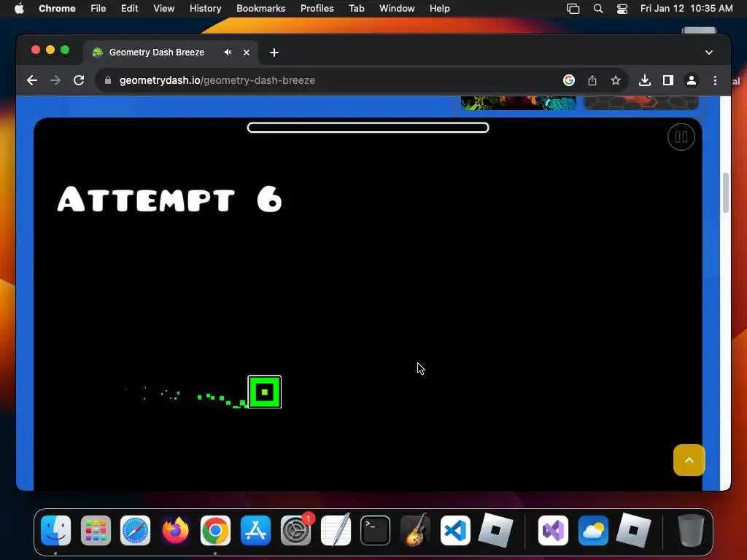Reload the Geometry Dash Breeze page
The height and width of the screenshot is (560, 747).
click(79, 80)
